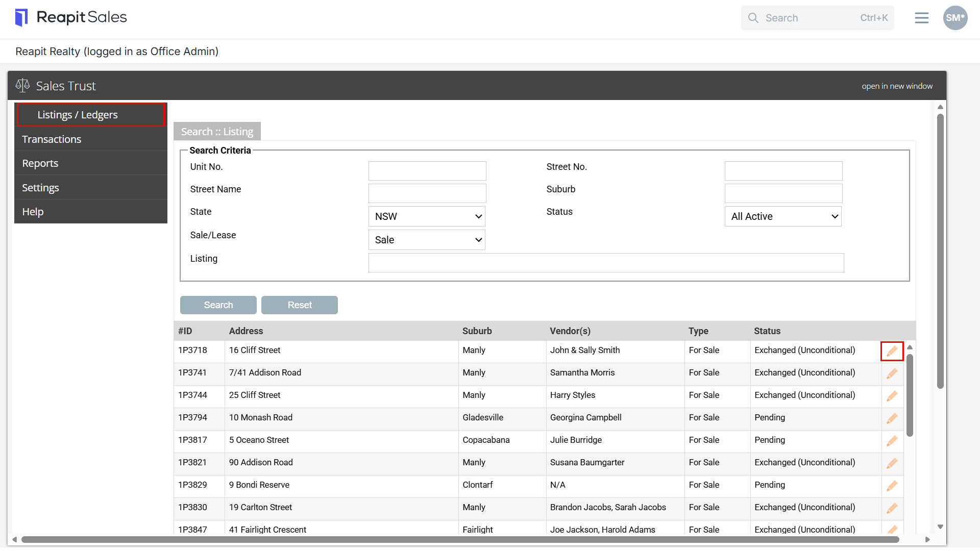Click the top Search Ctrl+K field
This screenshot has height=551, width=980.
tap(818, 18)
